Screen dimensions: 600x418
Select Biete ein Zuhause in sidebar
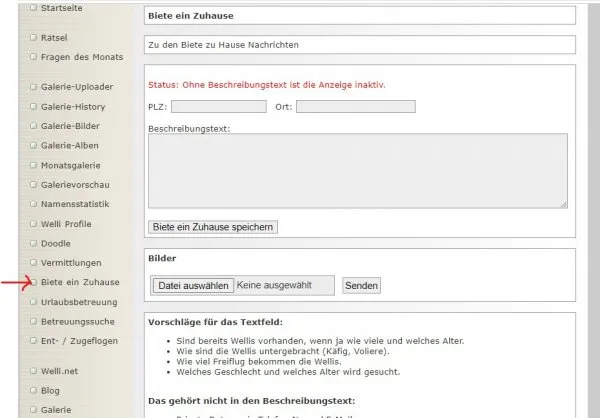pyautogui.click(x=80, y=282)
